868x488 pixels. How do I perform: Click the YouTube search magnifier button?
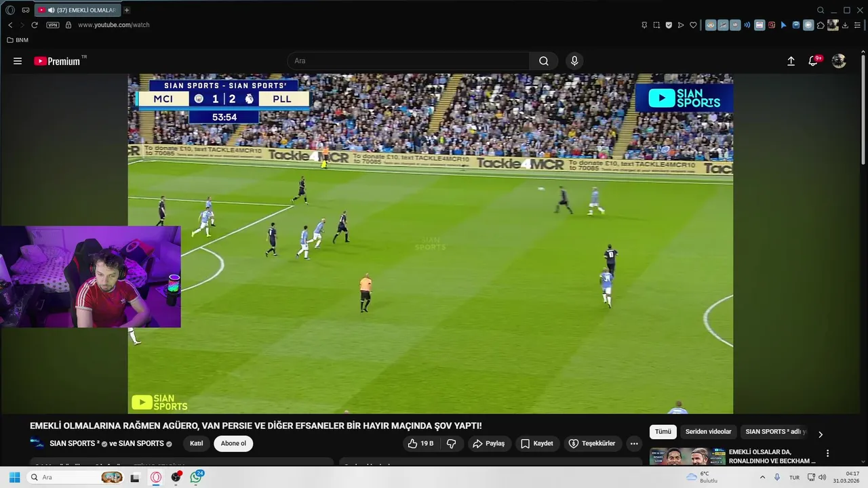coord(544,61)
